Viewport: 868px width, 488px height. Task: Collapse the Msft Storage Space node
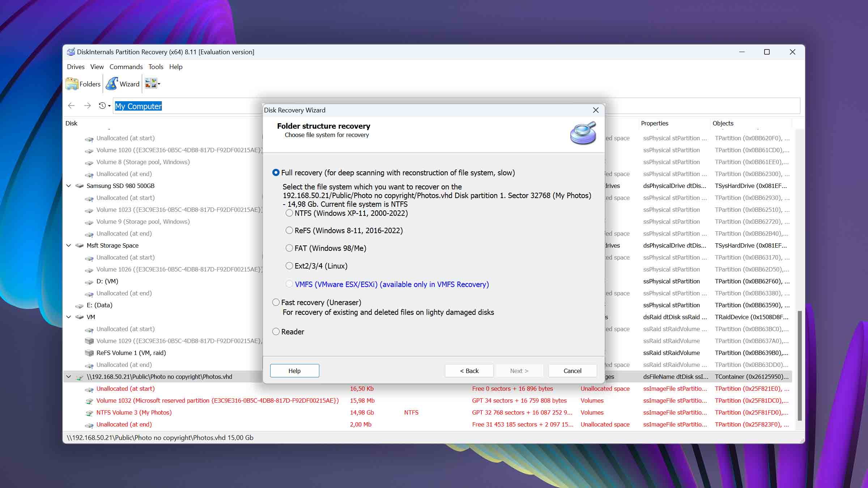pyautogui.click(x=68, y=245)
